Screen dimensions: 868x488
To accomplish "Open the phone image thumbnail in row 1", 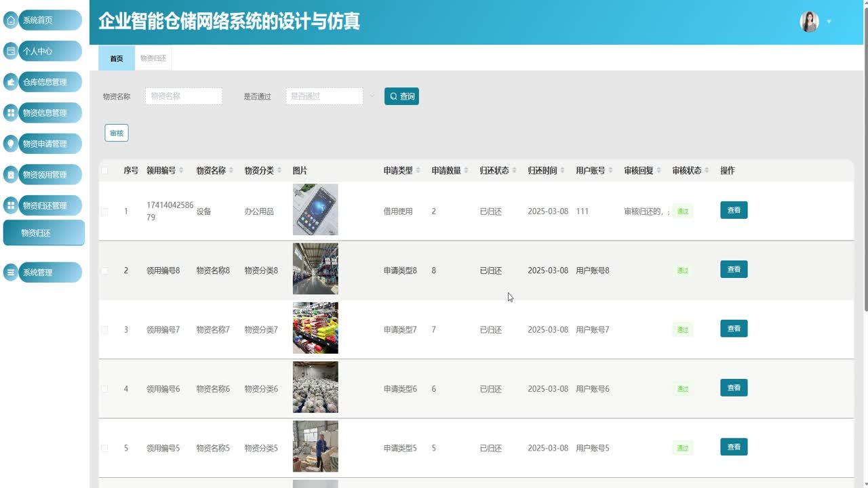I will [x=315, y=209].
